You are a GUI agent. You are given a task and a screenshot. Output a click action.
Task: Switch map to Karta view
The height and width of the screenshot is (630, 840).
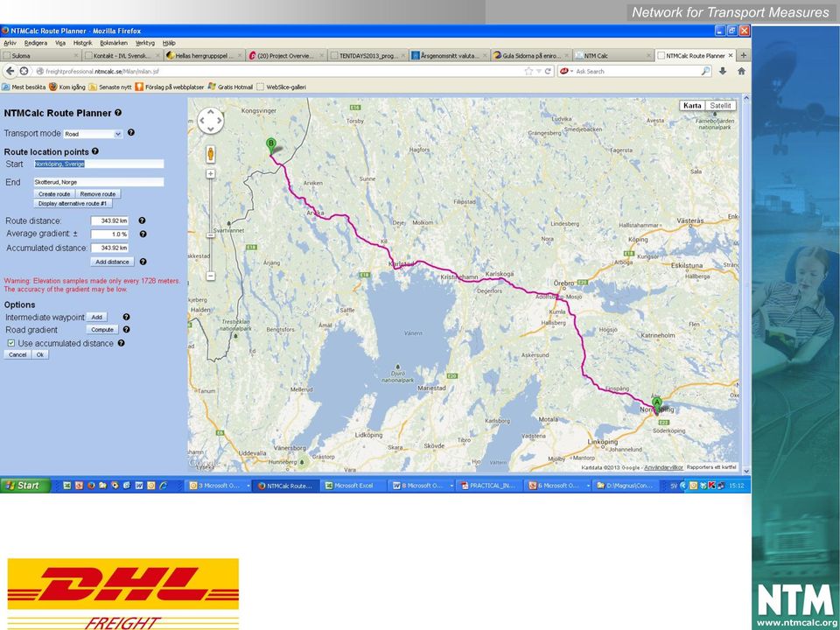pos(692,106)
